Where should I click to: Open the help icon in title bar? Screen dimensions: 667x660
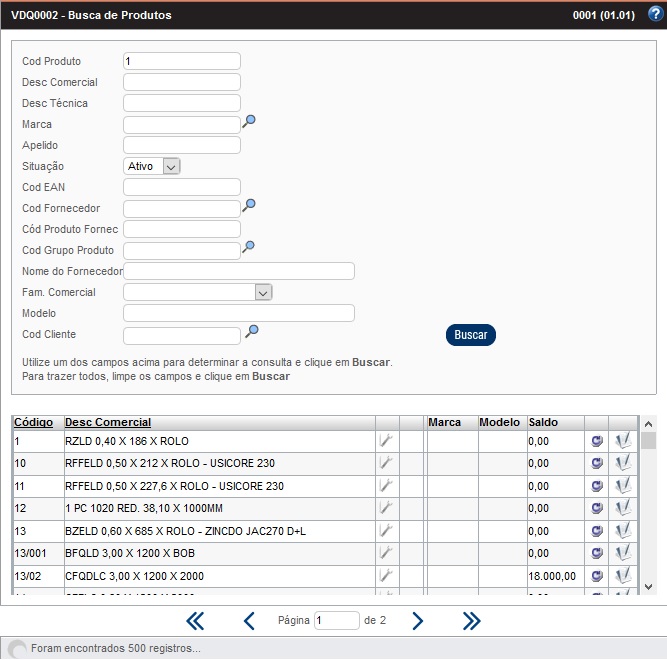pos(655,15)
